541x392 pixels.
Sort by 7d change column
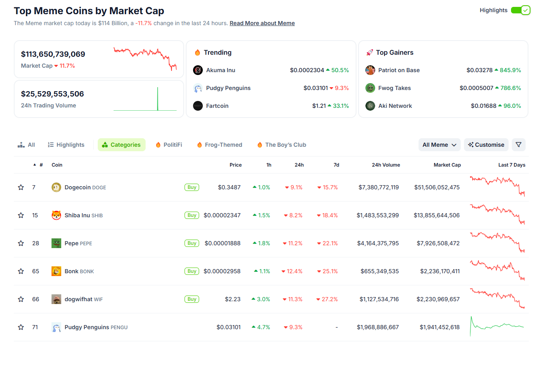coord(336,165)
